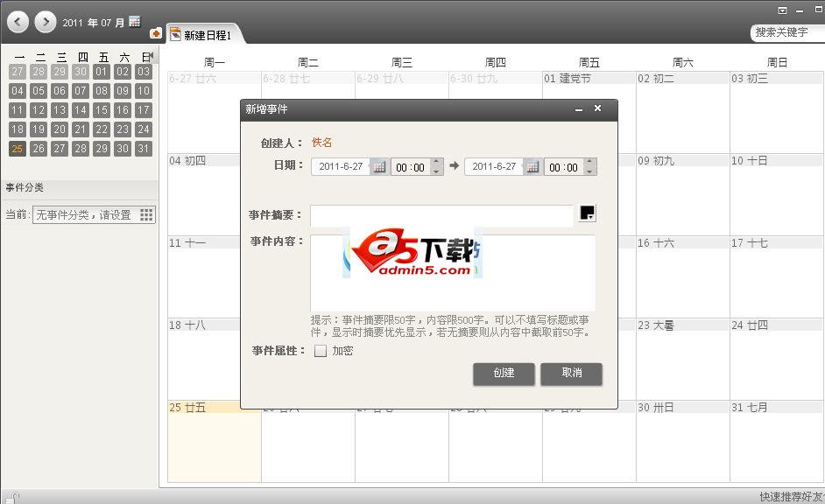The height and width of the screenshot is (504, 825).
Task: Decrease start time with down stepper
Action: pyautogui.click(x=436, y=171)
